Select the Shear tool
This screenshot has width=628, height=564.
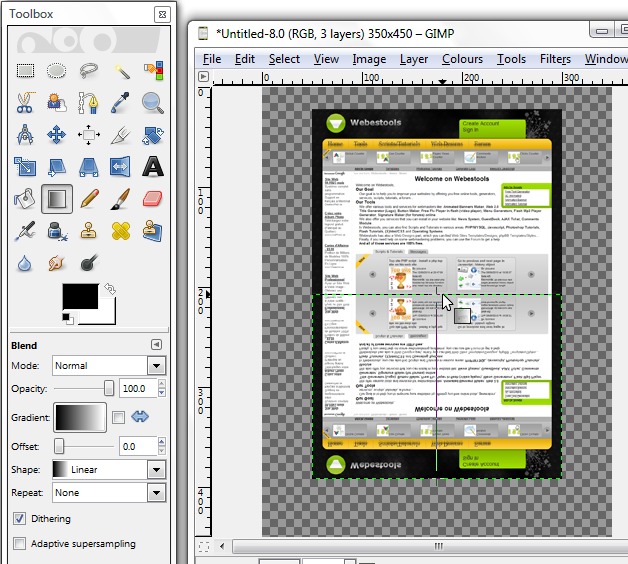click(56, 167)
